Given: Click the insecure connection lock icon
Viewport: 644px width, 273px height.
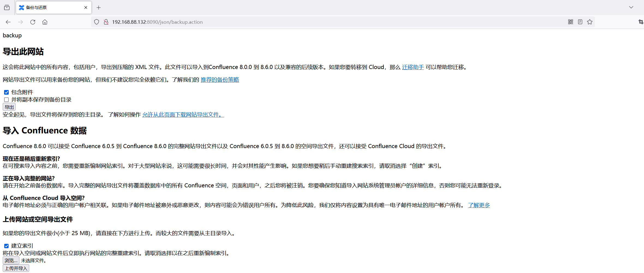Looking at the screenshot, I should [106, 22].
